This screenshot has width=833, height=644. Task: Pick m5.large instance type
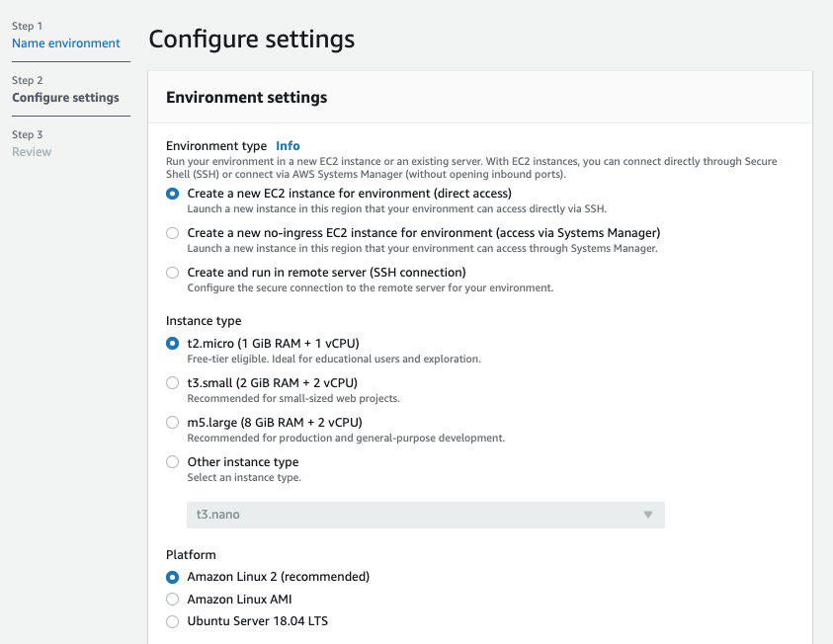point(173,423)
